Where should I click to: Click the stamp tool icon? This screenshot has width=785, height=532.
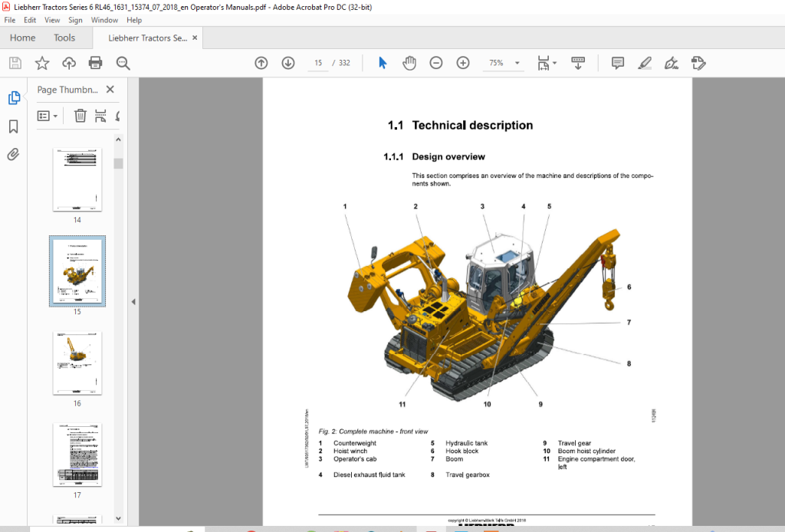698,63
